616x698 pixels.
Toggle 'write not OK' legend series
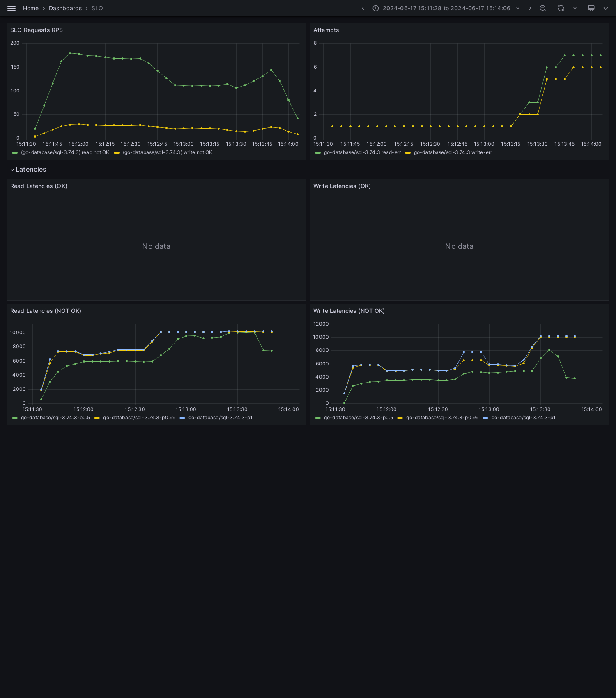tap(168, 152)
